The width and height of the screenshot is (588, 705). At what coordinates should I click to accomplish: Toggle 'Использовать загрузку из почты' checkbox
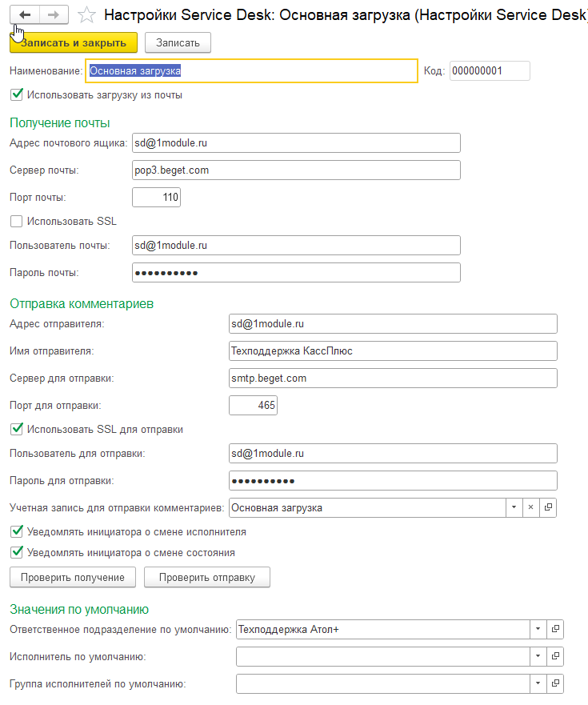17,95
